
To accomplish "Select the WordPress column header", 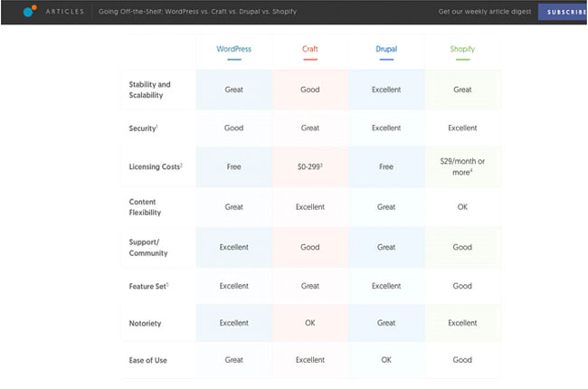I will tap(233, 48).
